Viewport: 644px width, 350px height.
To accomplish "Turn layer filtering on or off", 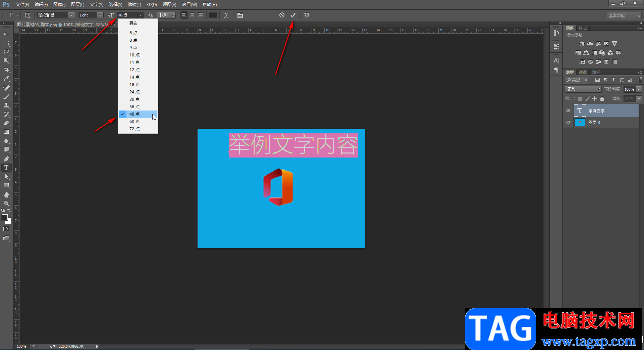I will pos(641,80).
